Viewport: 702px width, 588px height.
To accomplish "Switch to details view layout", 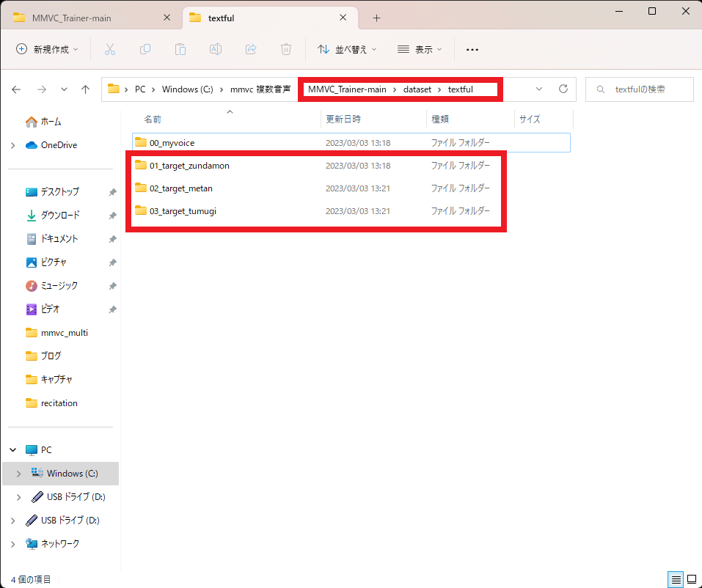I will (x=675, y=579).
